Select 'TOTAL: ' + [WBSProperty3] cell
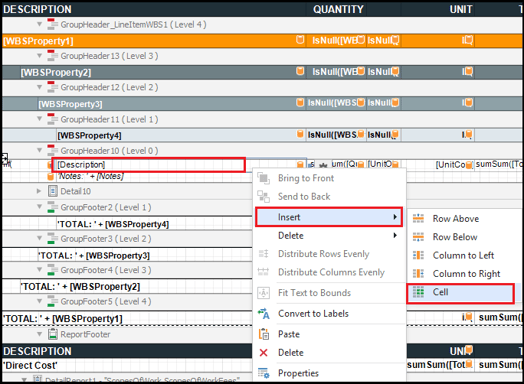The image size is (524, 384). click(x=145, y=255)
